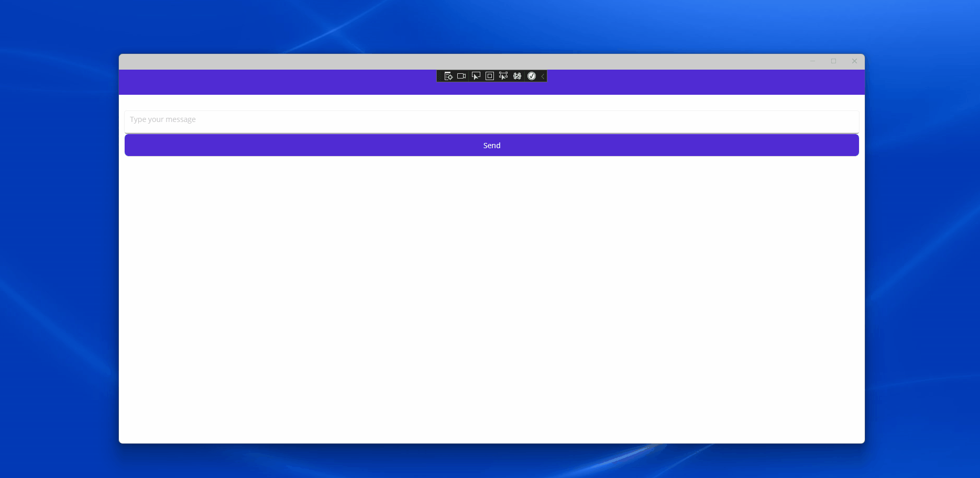Click the curly braces binding failures icon
The width and height of the screenshot is (980, 478).
517,76
